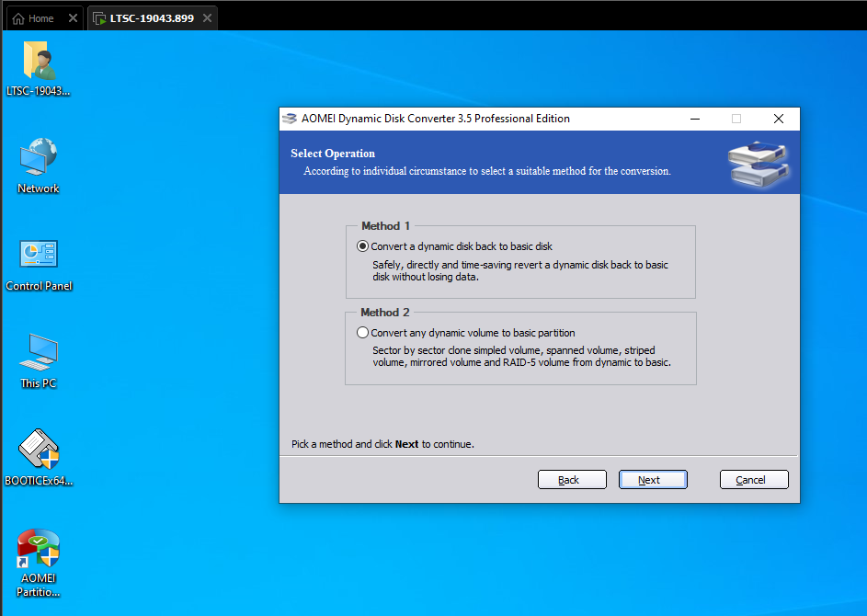Click the 'Pick a method and click Next' hint

pos(382,444)
